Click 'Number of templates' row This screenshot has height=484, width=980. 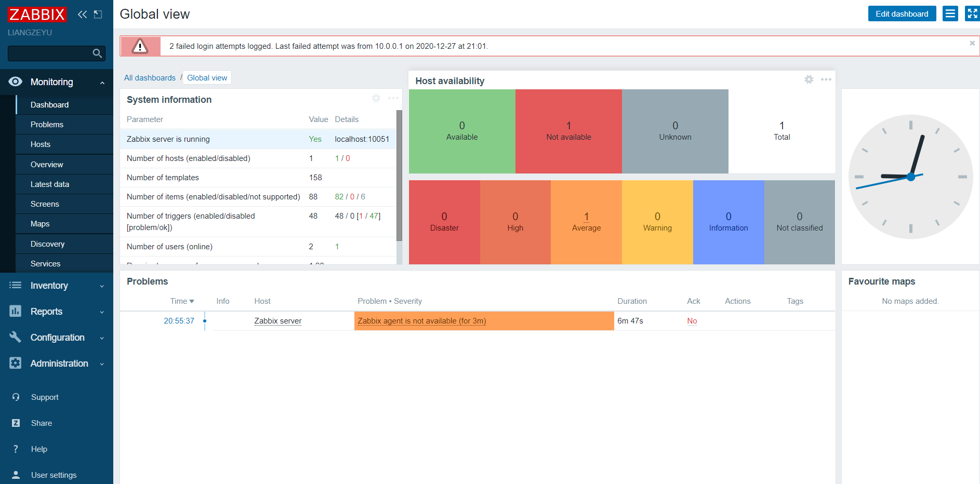click(258, 178)
